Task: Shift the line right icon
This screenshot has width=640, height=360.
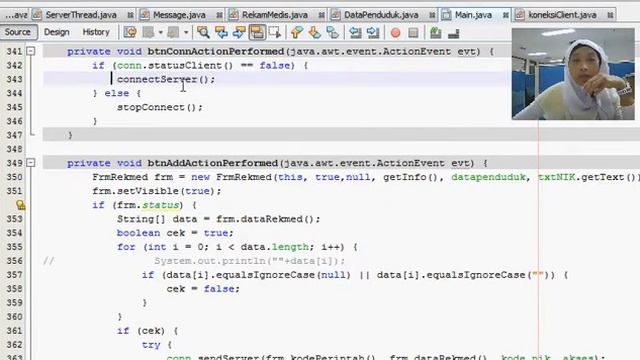Action: [373, 32]
